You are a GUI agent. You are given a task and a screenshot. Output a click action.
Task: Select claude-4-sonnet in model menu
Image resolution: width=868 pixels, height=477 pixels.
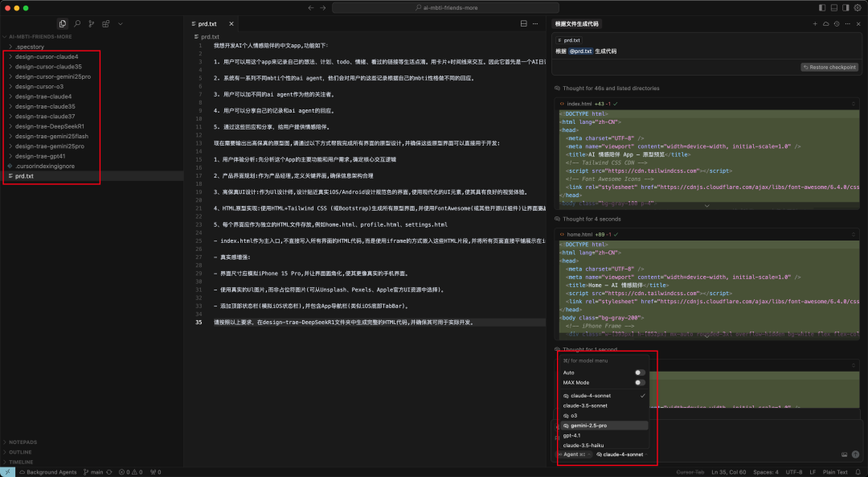click(604, 396)
